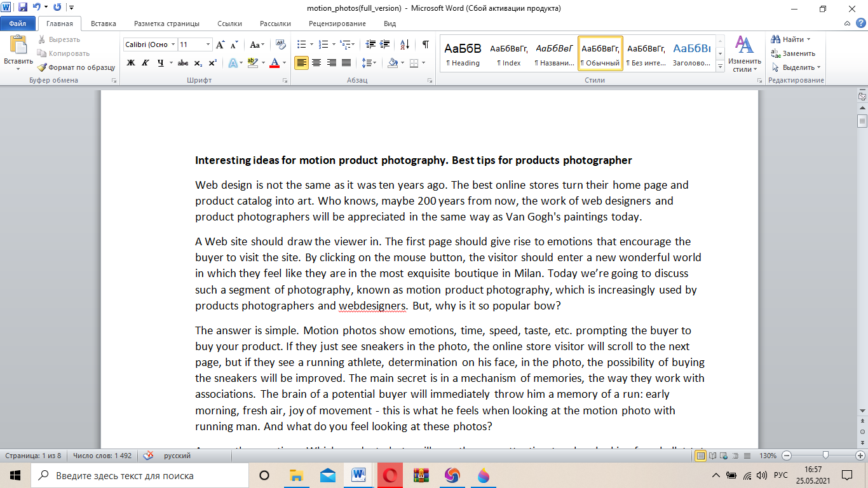Switch to the Вставка ribbon tab

103,24
